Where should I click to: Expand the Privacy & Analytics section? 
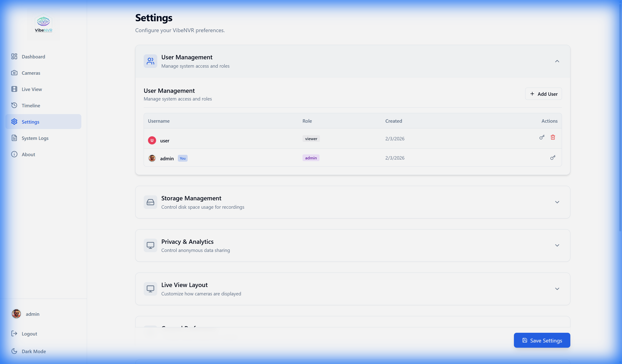coord(557,245)
